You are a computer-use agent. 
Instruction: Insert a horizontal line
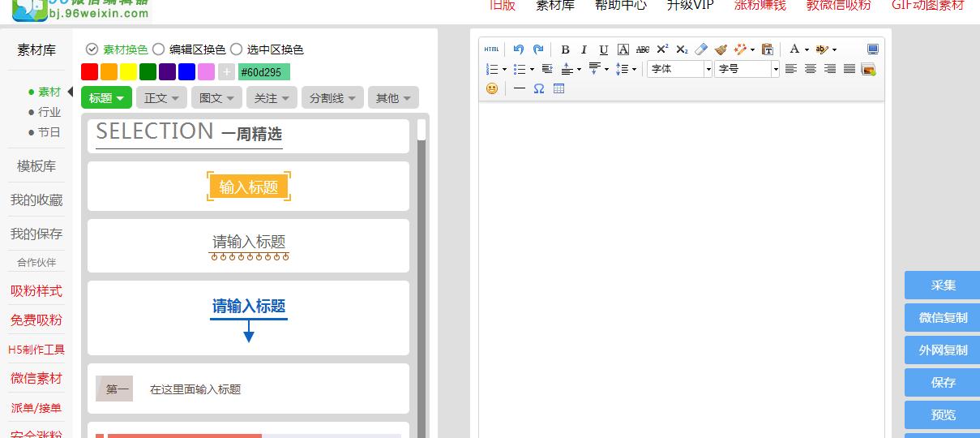pyautogui.click(x=520, y=88)
